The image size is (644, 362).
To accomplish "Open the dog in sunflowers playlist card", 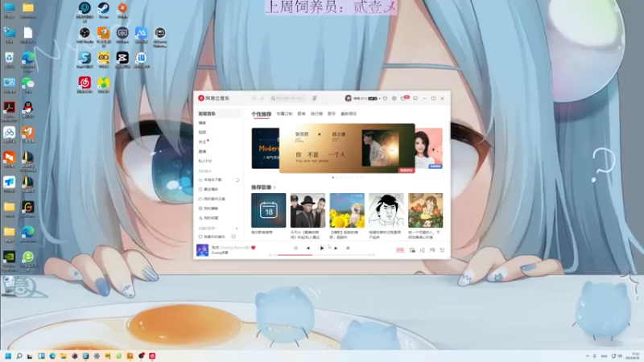I will [347, 210].
